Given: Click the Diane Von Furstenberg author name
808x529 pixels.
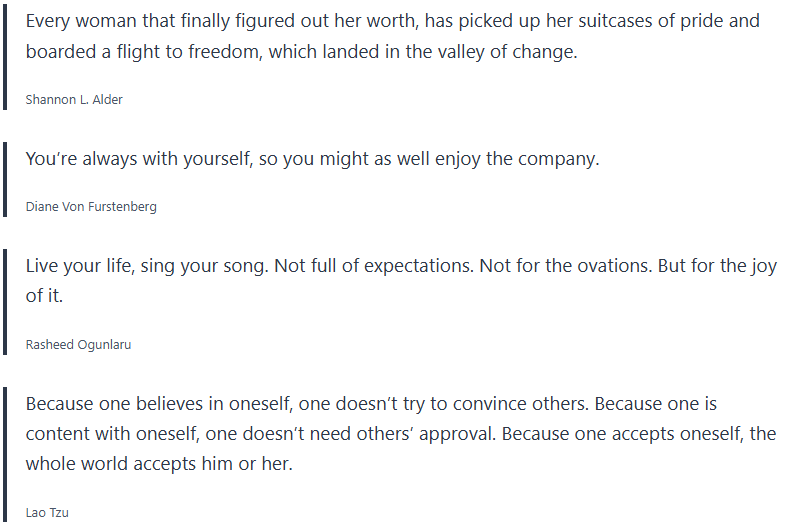Looking at the screenshot, I should click(91, 207).
